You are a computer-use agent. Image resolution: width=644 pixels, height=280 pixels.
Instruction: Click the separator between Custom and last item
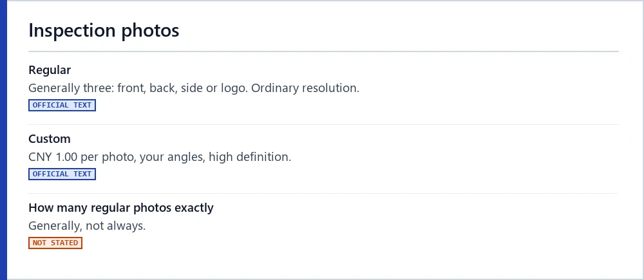324,193
